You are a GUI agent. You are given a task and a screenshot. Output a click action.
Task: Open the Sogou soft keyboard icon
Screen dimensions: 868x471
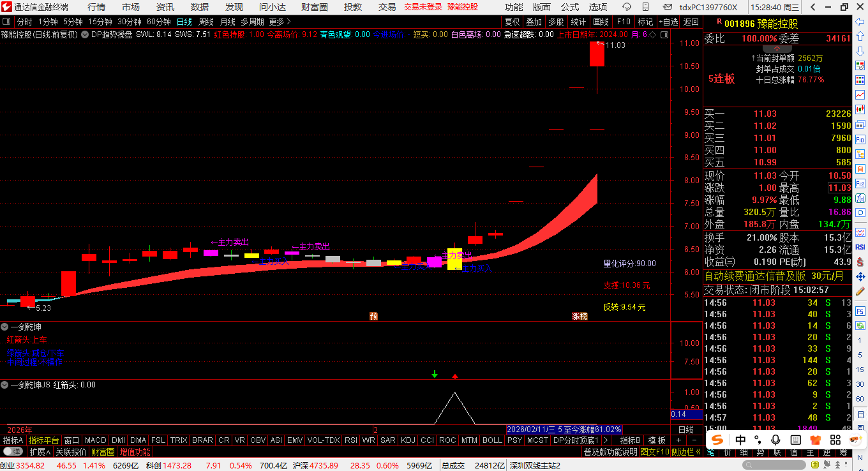[x=795, y=440]
